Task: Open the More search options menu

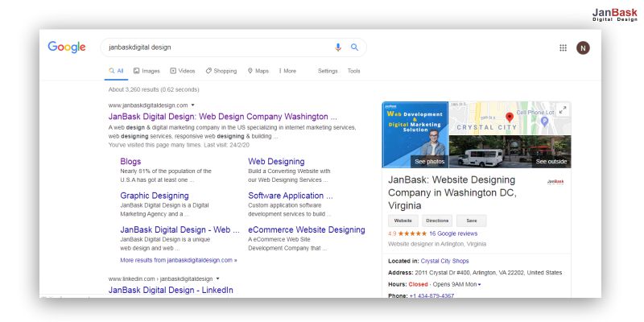Action: 287,71
